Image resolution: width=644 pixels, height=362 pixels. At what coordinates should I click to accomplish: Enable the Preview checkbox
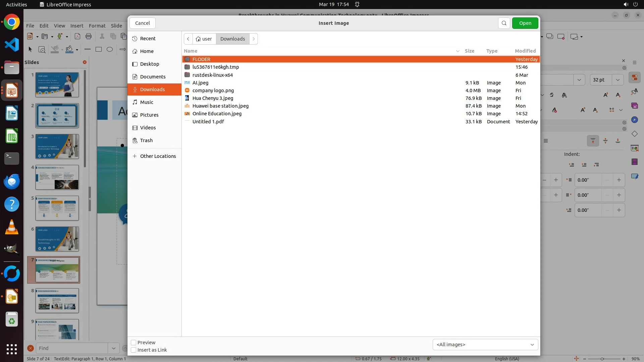point(133,343)
